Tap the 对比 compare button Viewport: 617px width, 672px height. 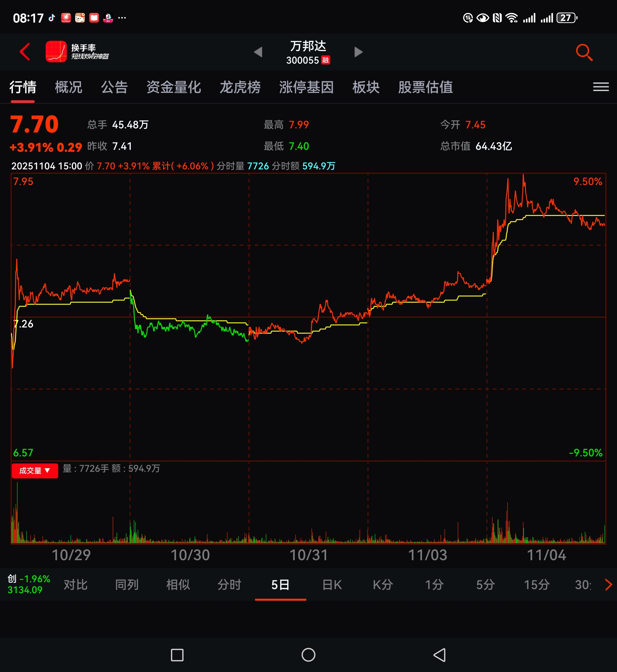[75, 584]
